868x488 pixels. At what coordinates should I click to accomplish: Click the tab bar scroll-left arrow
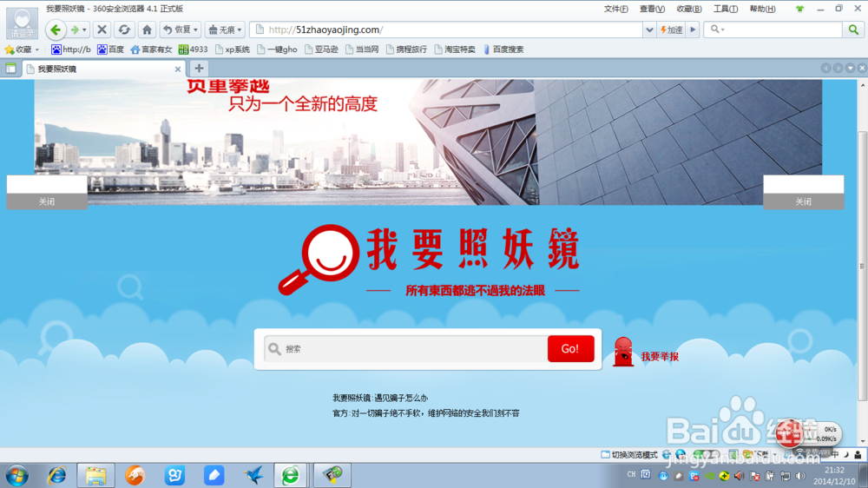tap(825, 68)
